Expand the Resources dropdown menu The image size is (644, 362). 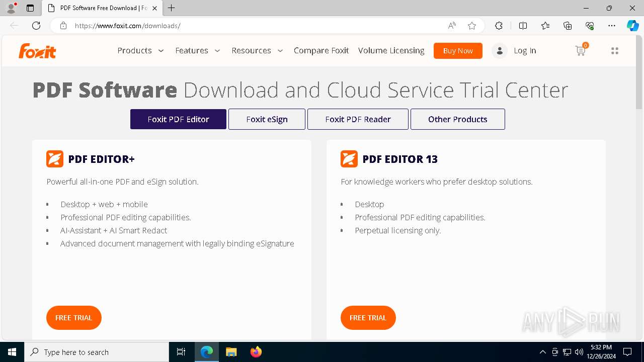click(x=257, y=50)
